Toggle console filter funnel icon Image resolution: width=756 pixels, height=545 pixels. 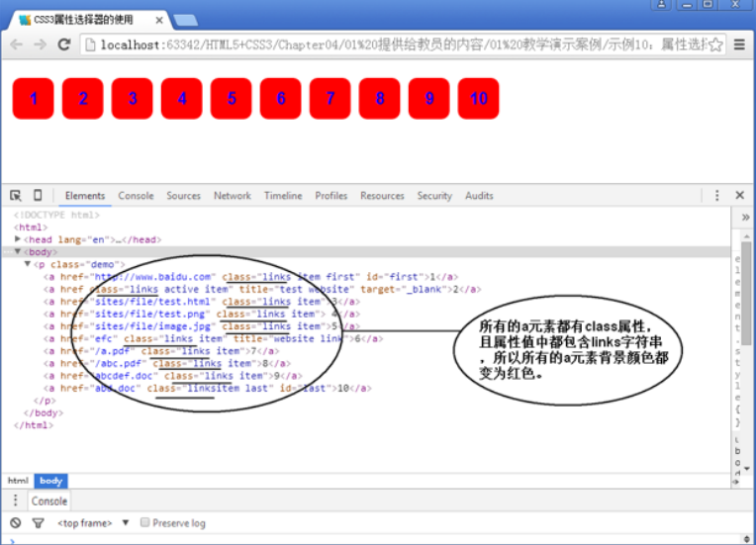point(38,523)
